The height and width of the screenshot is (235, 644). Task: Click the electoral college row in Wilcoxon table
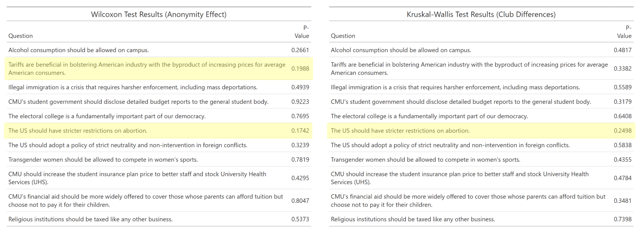coord(159,116)
